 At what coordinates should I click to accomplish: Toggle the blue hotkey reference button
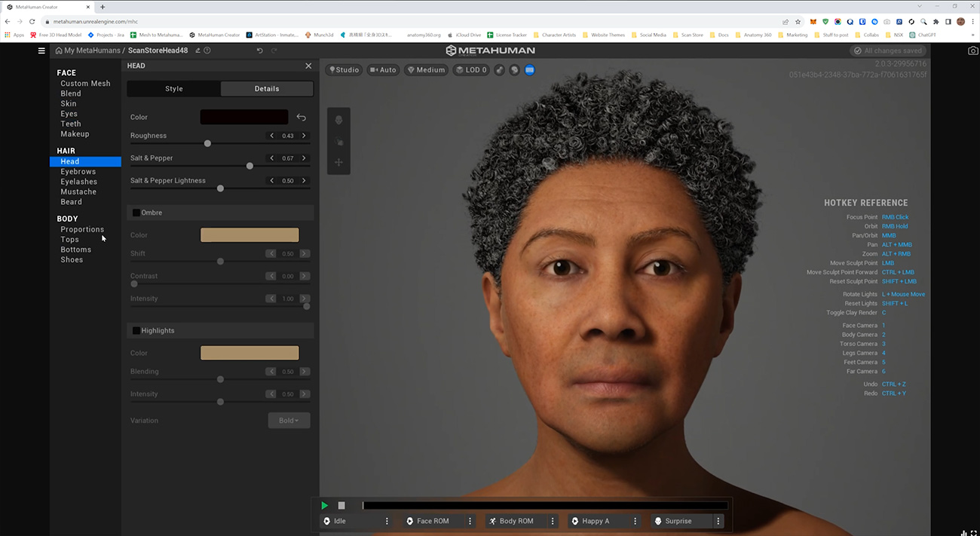(x=529, y=70)
